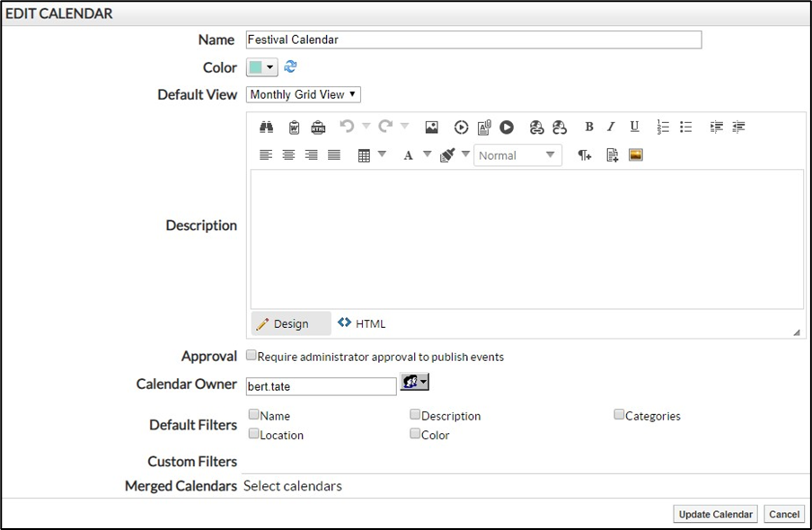
Task: Click the Paste from Word icon
Action: point(294,128)
